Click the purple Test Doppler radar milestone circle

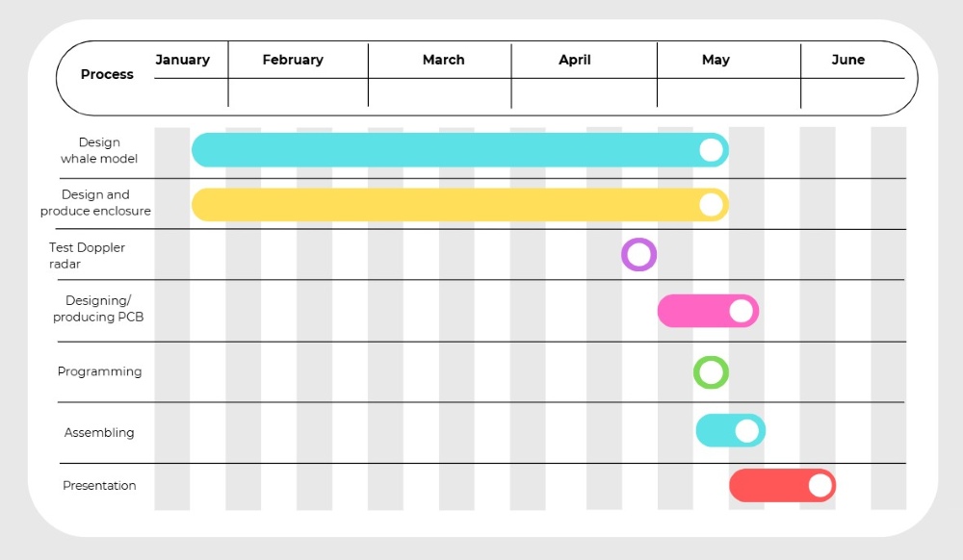[638, 255]
